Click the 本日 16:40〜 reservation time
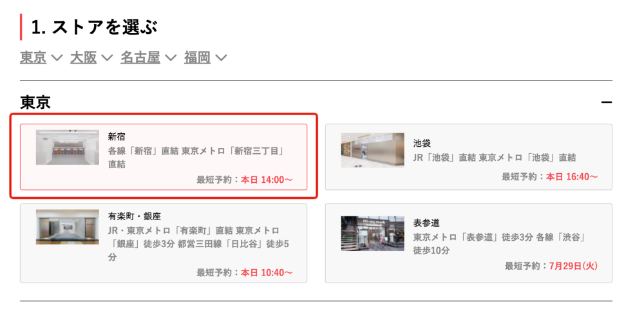This screenshot has height=309, width=644. point(572,177)
